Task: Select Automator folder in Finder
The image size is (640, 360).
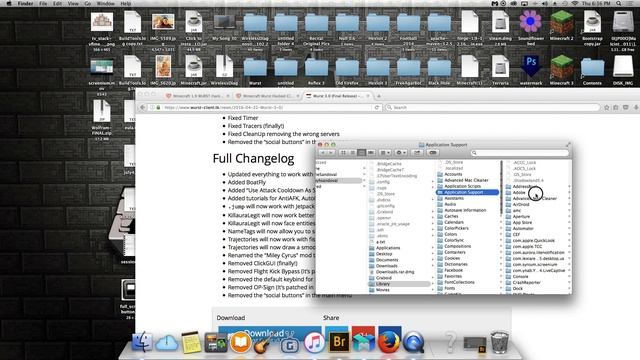Action: [523, 229]
